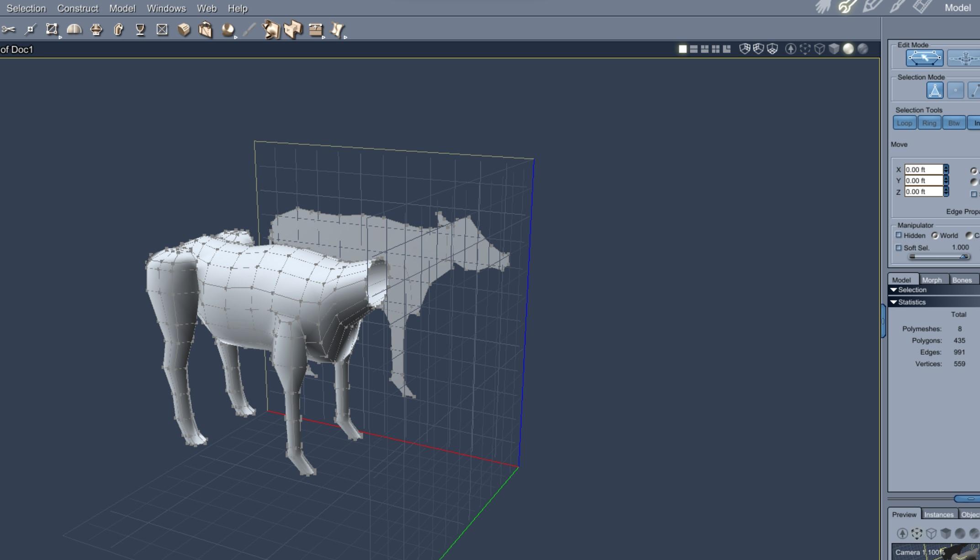
Task: Click the toolbox icon in toolbar
Action: coord(315,30)
